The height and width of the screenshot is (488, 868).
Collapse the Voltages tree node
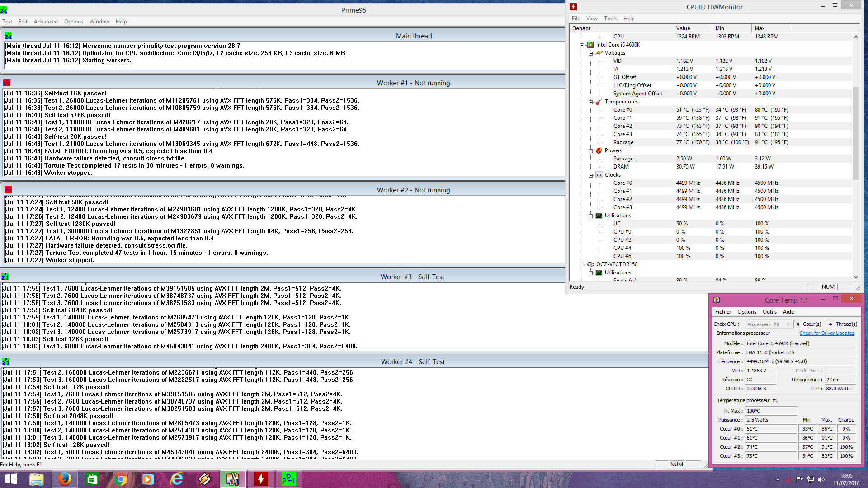pos(590,53)
